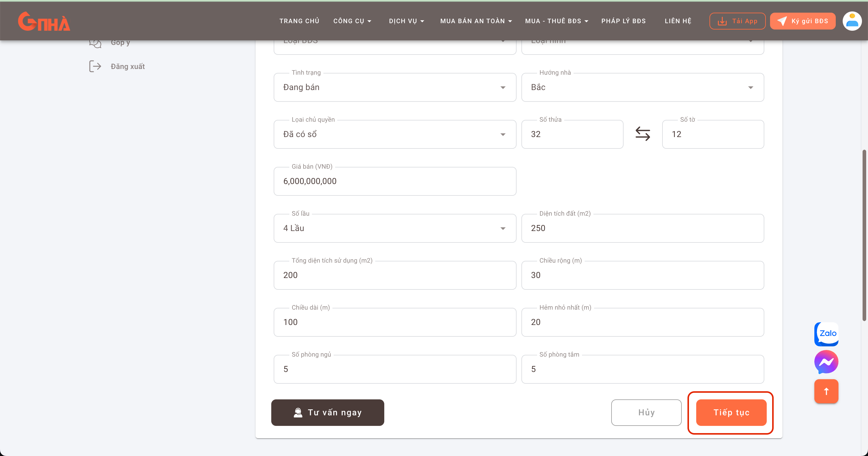
Task: Click the Đăng xuất logout icon
Action: coord(95,66)
